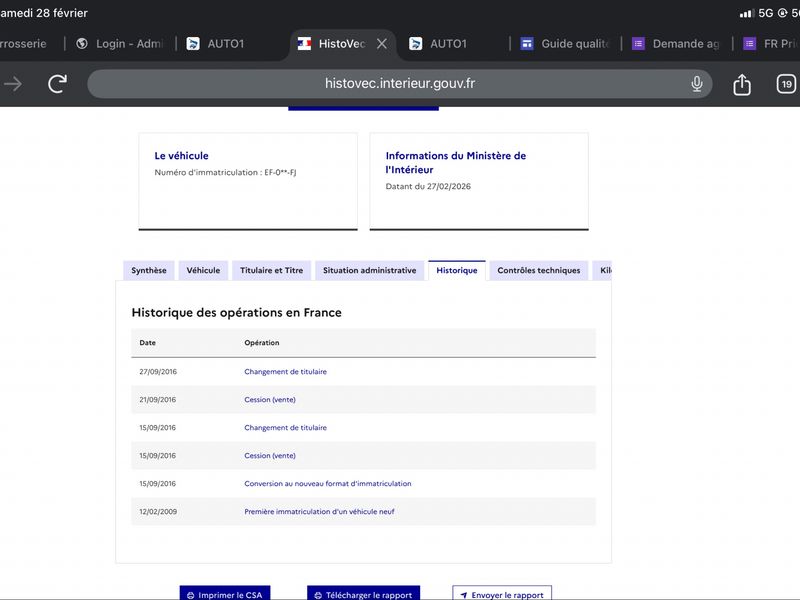Open the Situation administrative tab
This screenshot has width=800, height=600.
point(369,271)
